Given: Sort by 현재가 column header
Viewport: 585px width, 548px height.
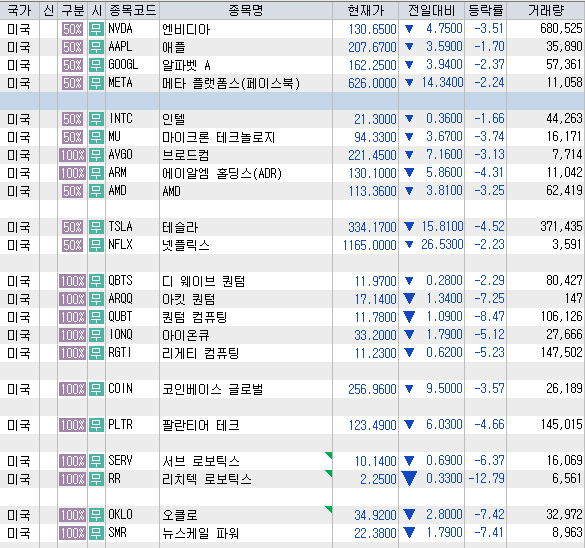Looking at the screenshot, I should [x=365, y=10].
